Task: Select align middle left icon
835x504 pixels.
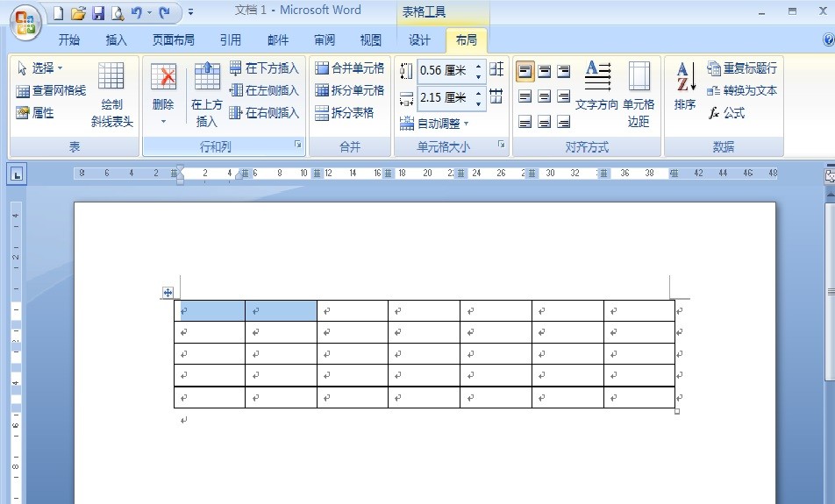Action: click(525, 96)
